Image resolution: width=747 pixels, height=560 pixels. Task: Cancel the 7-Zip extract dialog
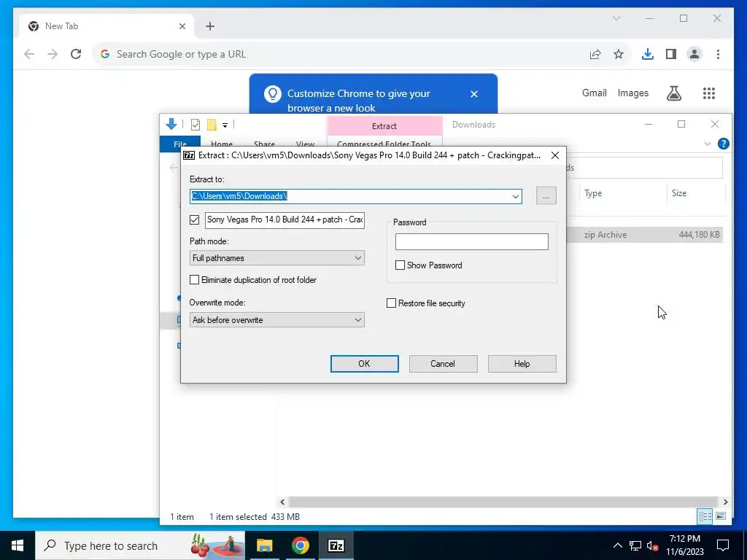pos(443,364)
